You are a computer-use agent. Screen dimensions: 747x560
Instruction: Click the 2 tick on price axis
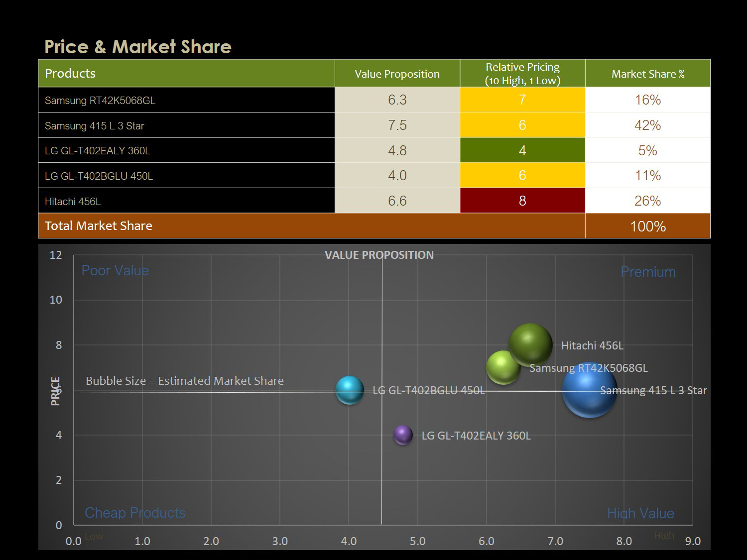pos(59,480)
